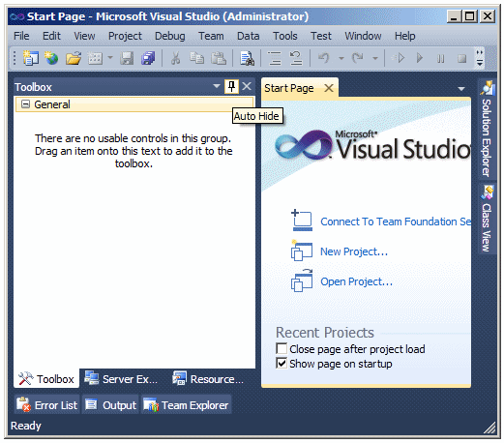Click the New Project link
The width and height of the screenshot is (504, 443).
(x=354, y=251)
